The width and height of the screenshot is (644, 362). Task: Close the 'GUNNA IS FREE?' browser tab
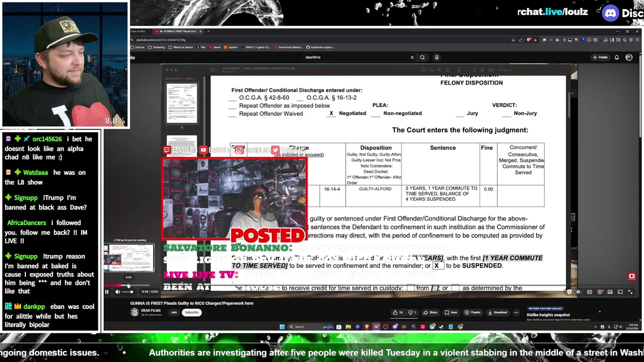click(200, 31)
